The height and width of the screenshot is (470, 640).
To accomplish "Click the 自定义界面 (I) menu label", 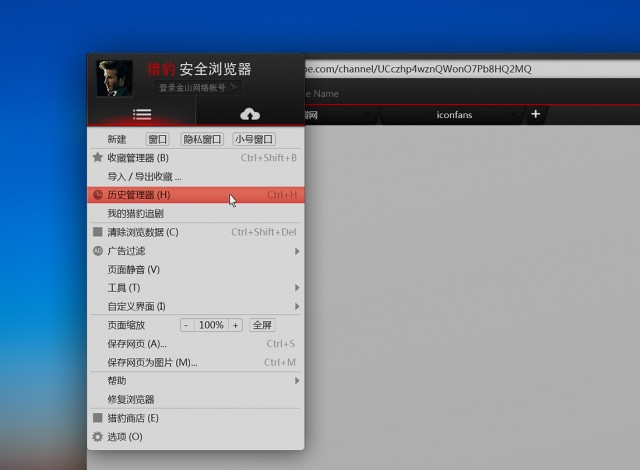I will coord(137,306).
